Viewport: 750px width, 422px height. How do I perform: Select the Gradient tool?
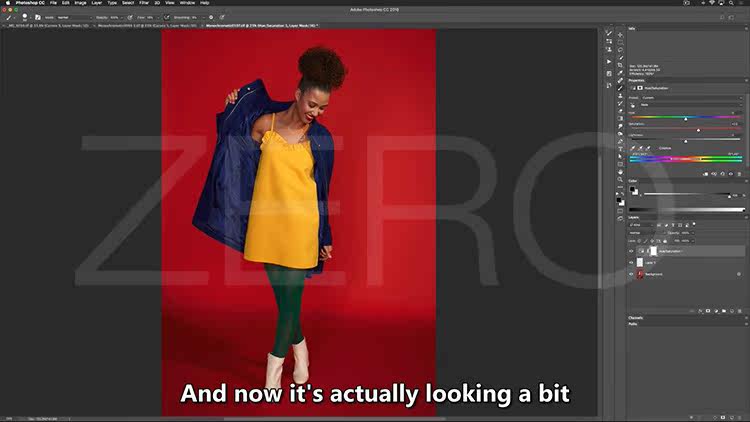click(620, 118)
